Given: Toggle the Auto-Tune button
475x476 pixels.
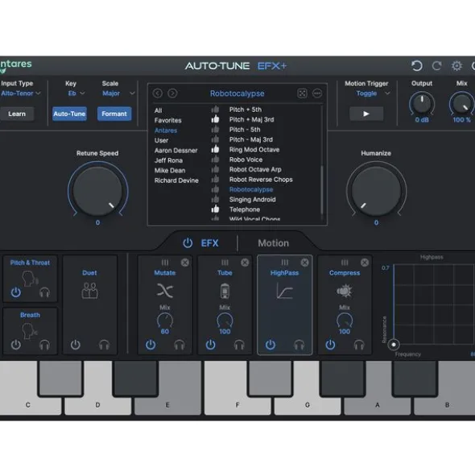Looking at the screenshot, I should [69, 114].
